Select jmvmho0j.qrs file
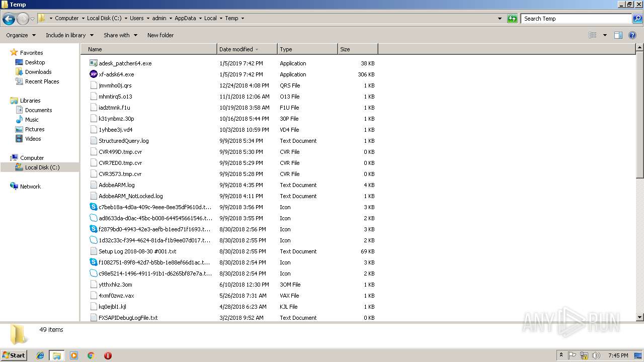 [x=115, y=85]
